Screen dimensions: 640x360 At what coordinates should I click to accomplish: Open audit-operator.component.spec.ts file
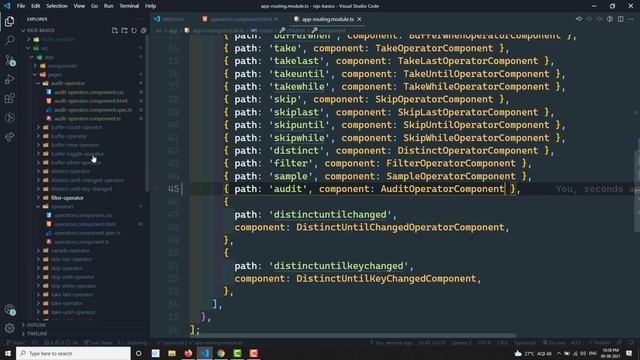[93, 110]
